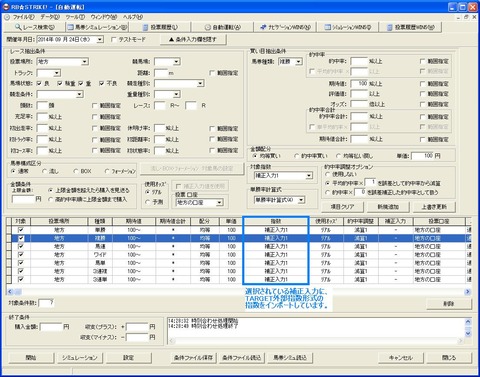Open the 競走条件 dropdown
The height and width of the screenshot is (377, 480).
(x=79, y=94)
